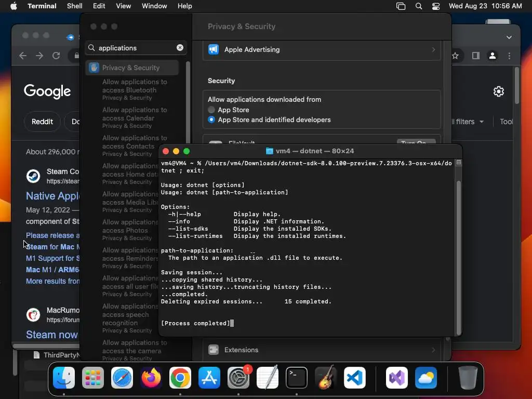Image resolution: width=532 pixels, height=399 pixels.
Task: Open Visual Studio dock icon
Action: pos(397,378)
